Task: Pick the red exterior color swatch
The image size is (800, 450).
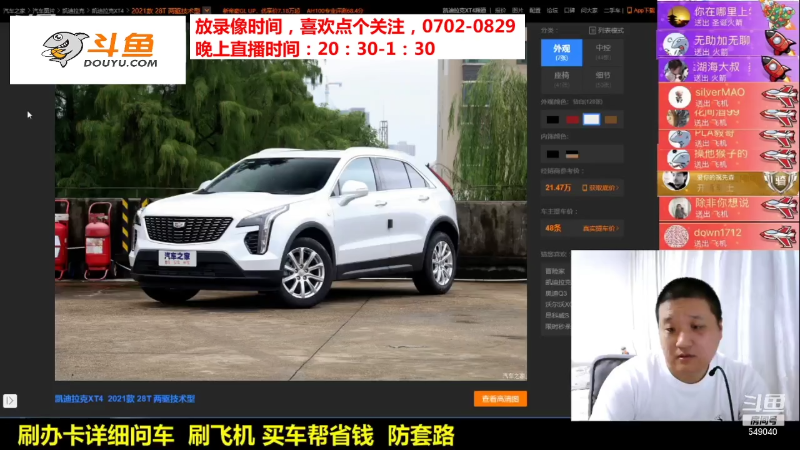Action: pos(572,119)
